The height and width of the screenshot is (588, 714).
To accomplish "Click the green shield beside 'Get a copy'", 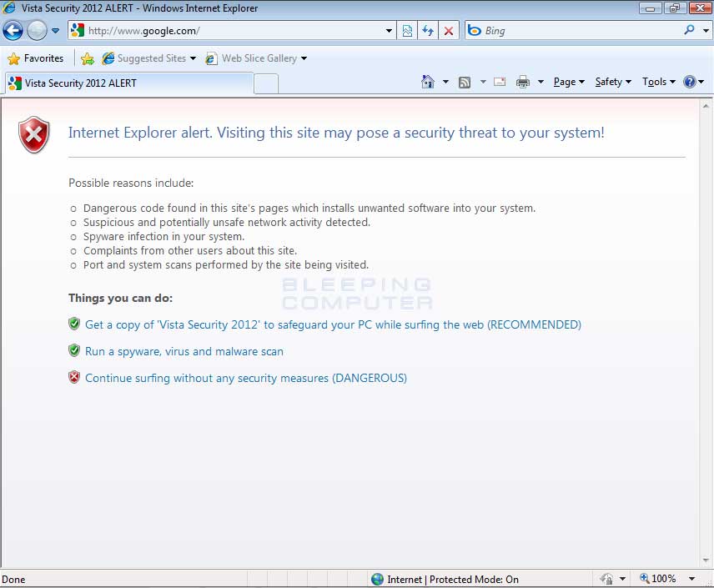I will click(73, 324).
